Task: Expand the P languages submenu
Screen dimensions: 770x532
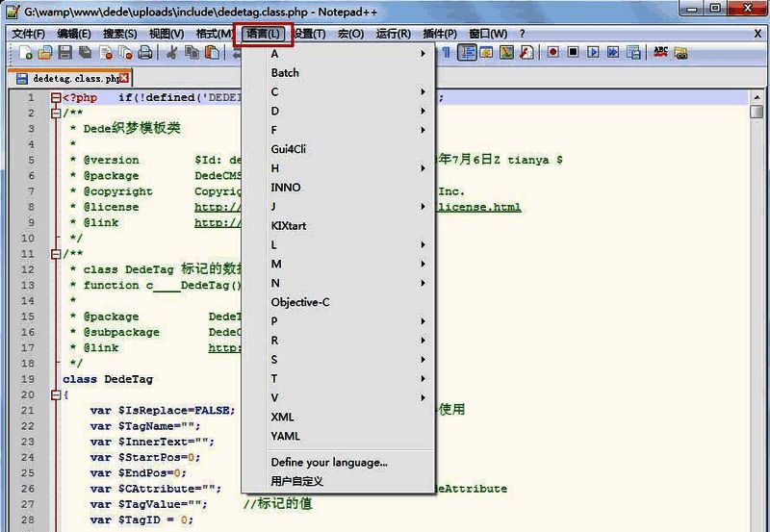Action: [x=346, y=321]
